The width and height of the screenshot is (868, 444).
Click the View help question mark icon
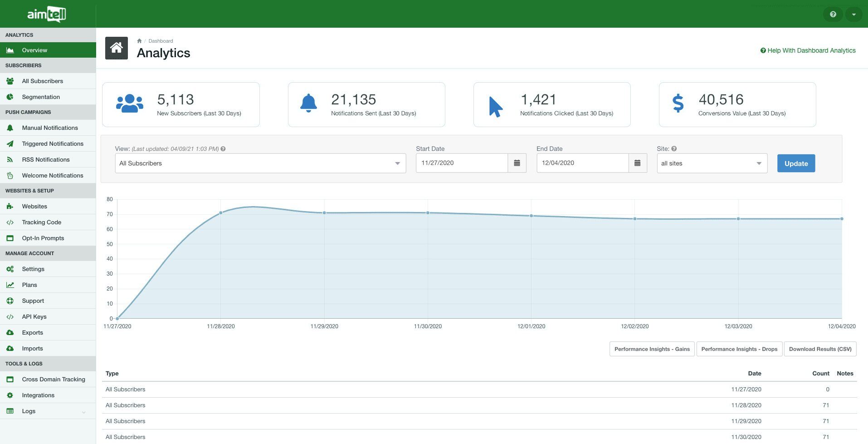pyautogui.click(x=223, y=149)
